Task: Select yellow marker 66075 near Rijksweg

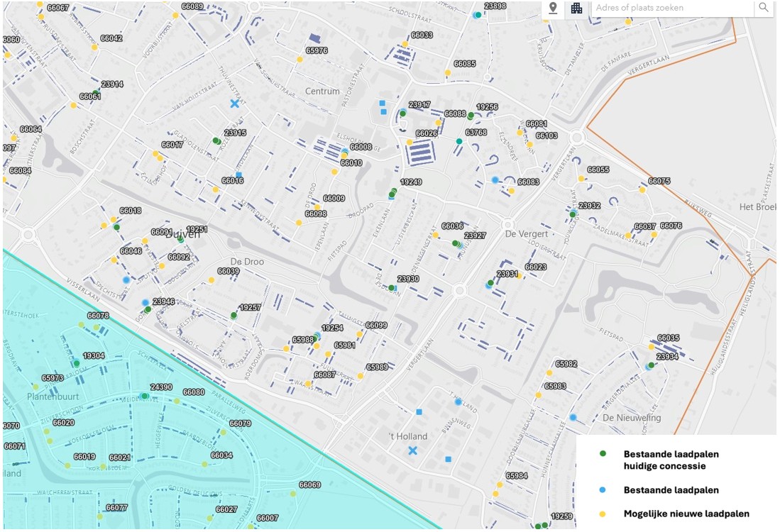Action: [642, 190]
